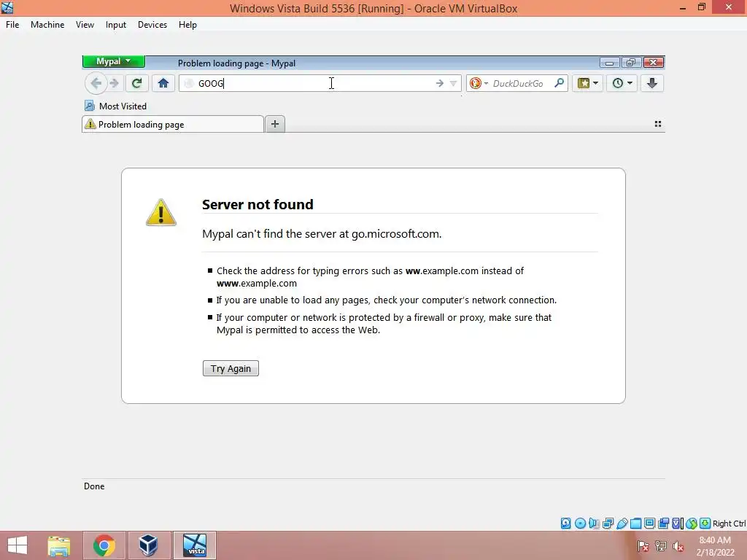Screen dimensions: 747x560
Task: Click the yellow warning icon in the tab
Action: [x=90, y=124]
